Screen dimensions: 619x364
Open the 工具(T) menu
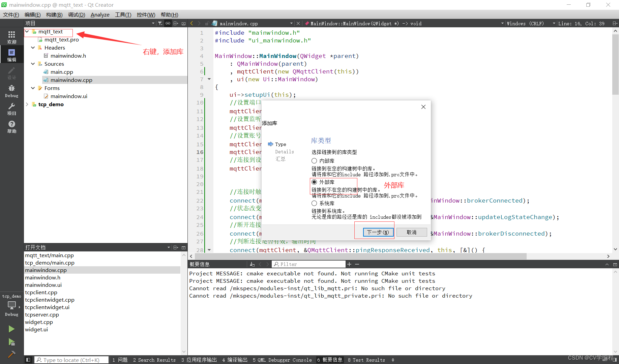click(123, 14)
